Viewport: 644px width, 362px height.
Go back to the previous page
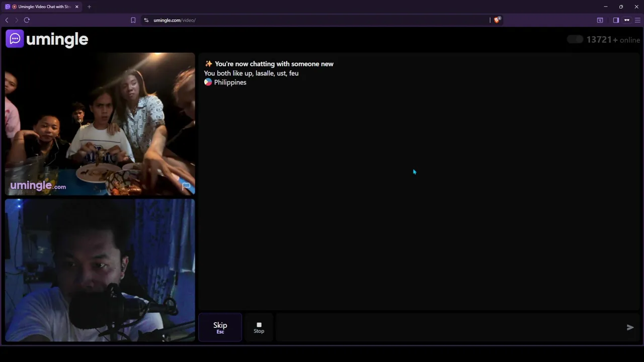[7, 20]
